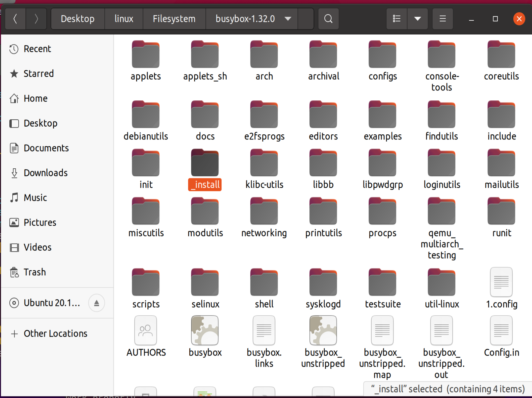532x398 pixels.
Task: Select the applets folder
Action: 146,60
